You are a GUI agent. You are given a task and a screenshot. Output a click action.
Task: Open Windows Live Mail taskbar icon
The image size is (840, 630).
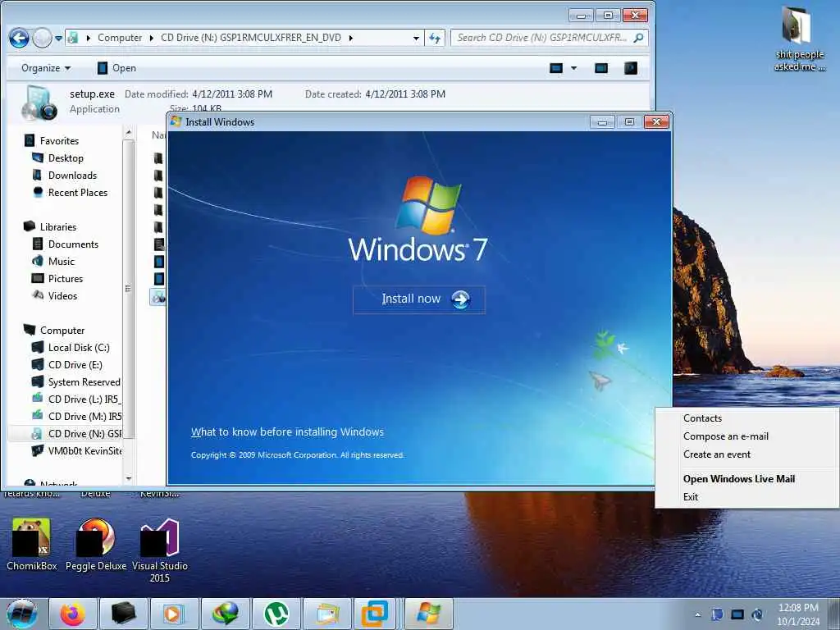pyautogui.click(x=326, y=614)
